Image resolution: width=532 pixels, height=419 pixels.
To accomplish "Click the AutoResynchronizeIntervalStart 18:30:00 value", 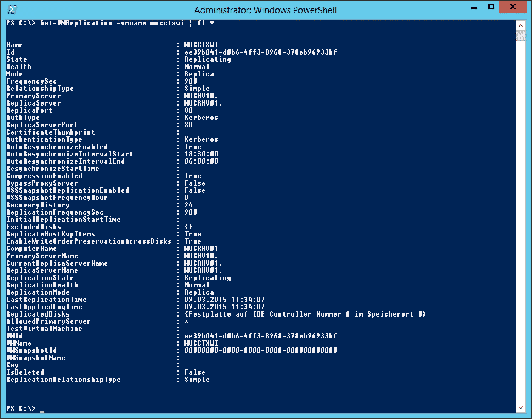I will (201, 154).
